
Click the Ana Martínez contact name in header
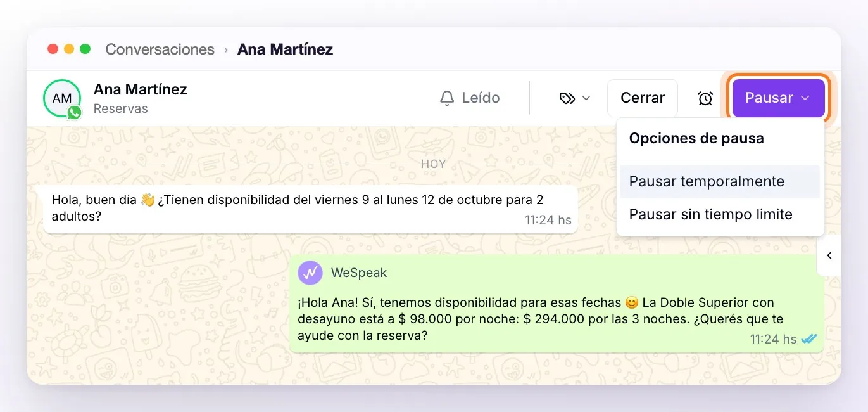click(141, 89)
